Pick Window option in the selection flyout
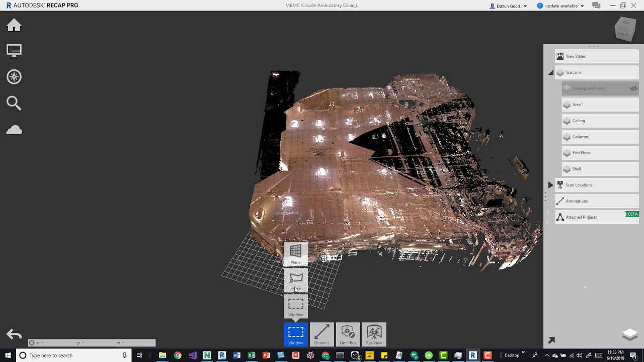This screenshot has width=644, height=362. point(296,307)
